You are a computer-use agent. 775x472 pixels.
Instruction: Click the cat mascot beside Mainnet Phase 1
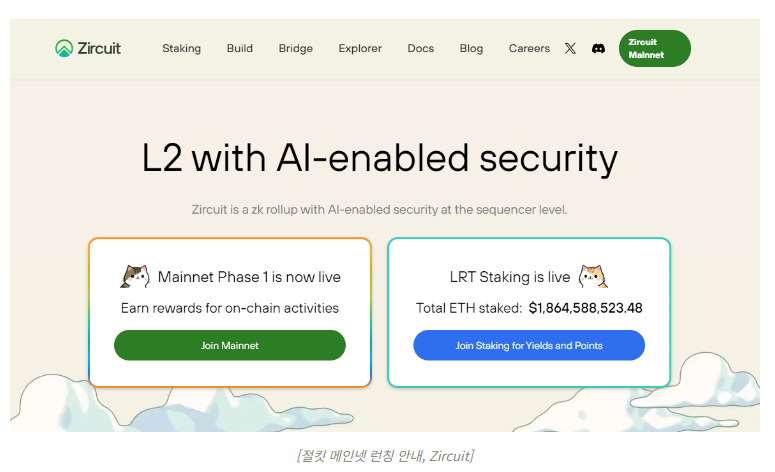(135, 277)
